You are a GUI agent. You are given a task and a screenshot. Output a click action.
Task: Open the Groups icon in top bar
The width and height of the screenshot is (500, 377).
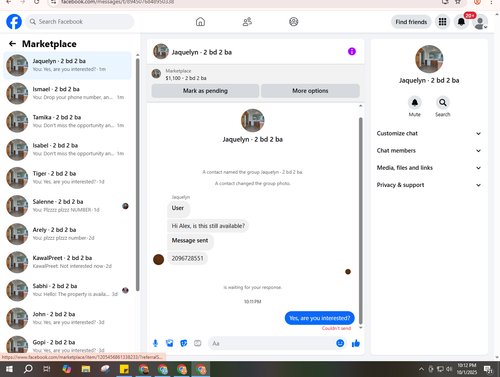293,22
